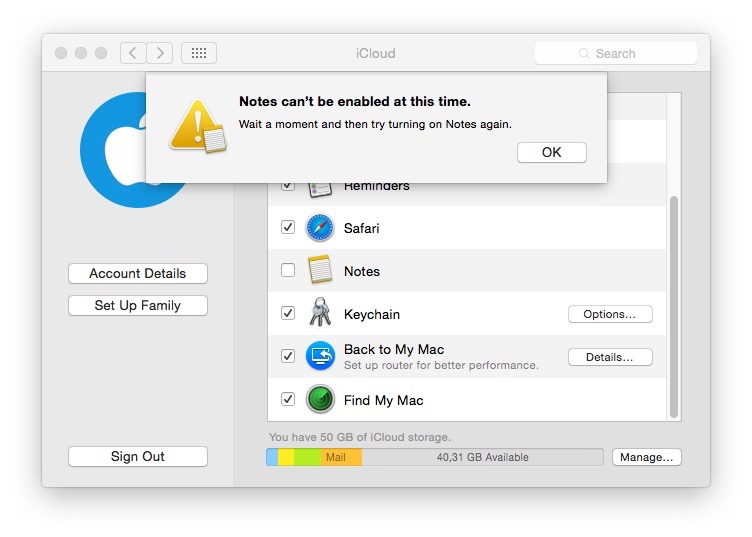Click the iCloud window title
Viewport: 752px width, 537px height.
point(376,53)
